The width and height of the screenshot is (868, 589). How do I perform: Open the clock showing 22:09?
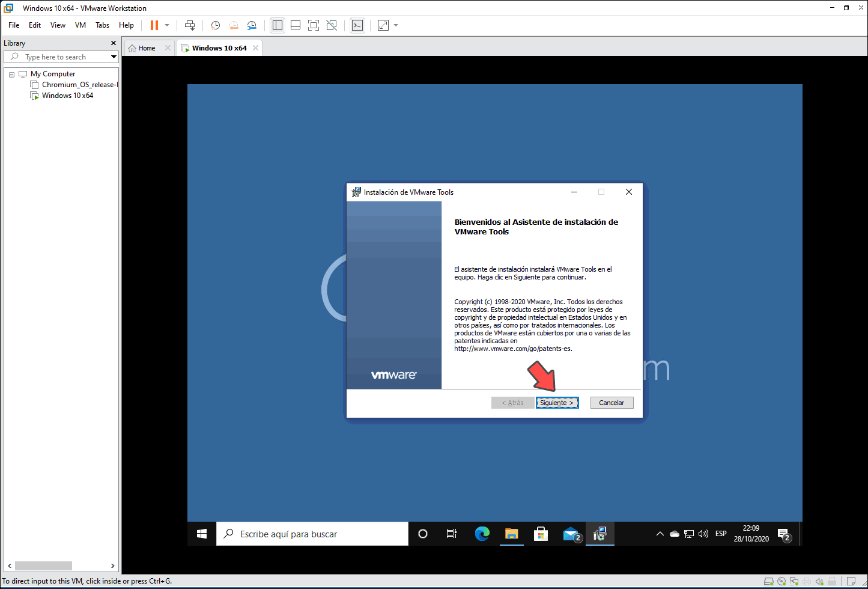[751, 534]
